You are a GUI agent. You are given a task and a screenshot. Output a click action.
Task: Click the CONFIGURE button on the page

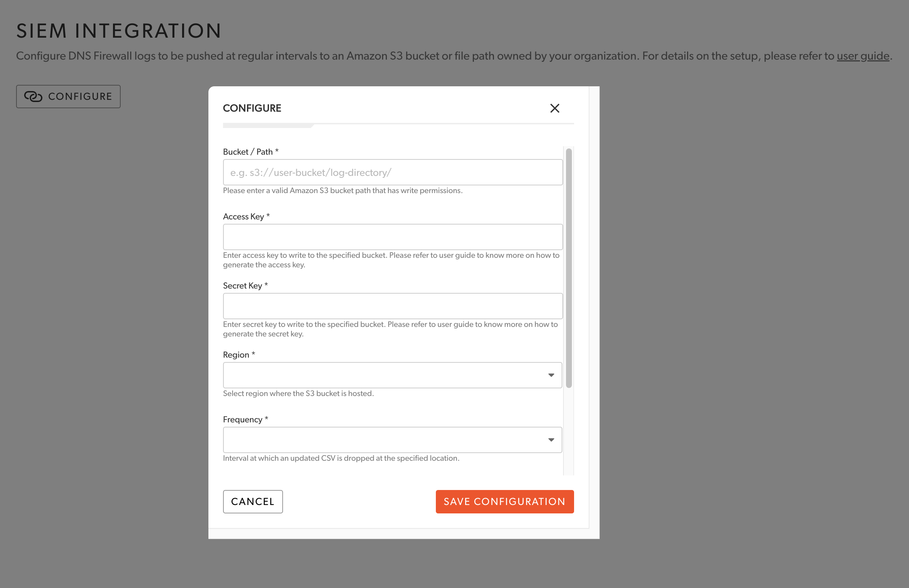coord(68,96)
